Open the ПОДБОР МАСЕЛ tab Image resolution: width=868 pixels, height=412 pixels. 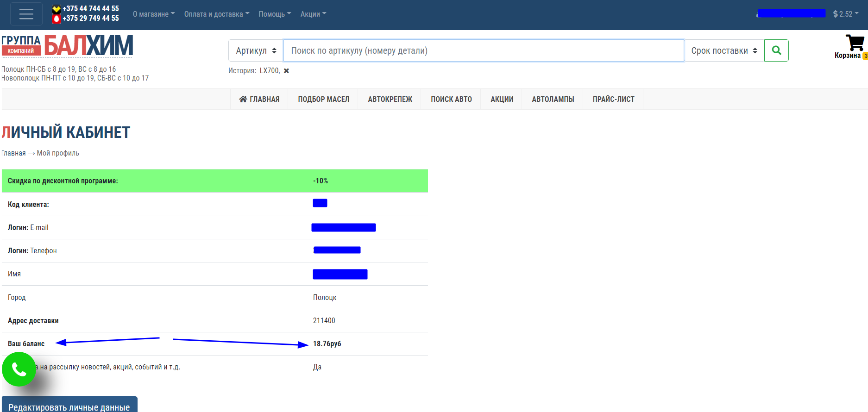coord(323,99)
